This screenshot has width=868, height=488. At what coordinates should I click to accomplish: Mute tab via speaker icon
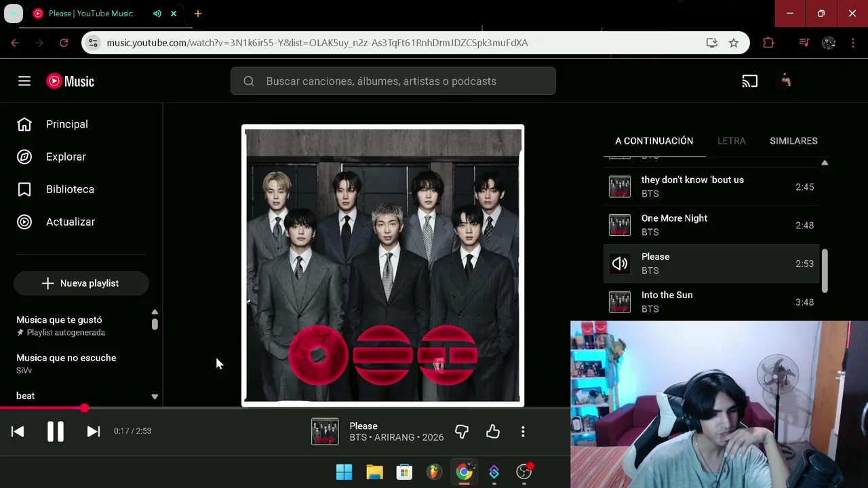[157, 14]
